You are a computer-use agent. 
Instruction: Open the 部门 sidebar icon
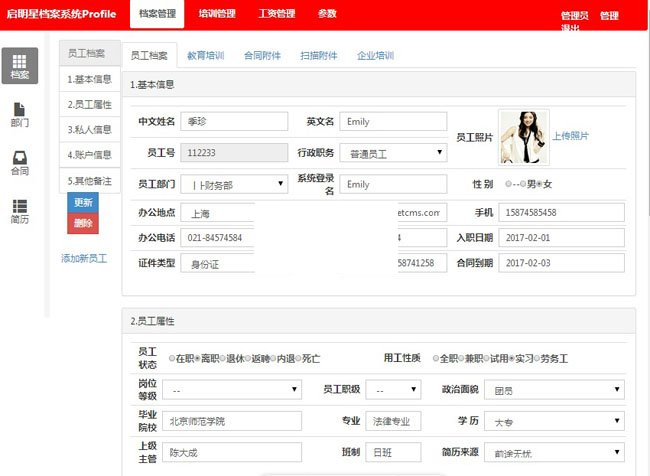coord(19,113)
